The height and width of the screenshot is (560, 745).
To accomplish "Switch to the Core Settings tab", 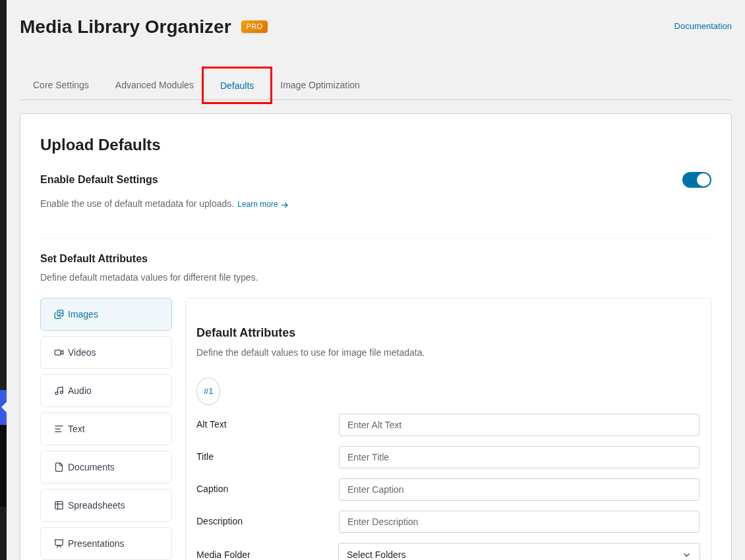I will click(61, 85).
